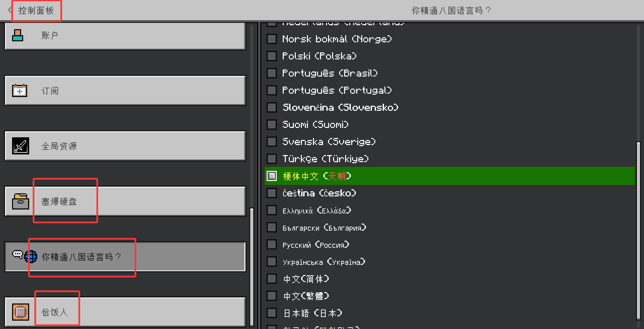Check the 日本語 (日本) checkbox
This screenshot has height=329, width=644.
[x=272, y=313]
